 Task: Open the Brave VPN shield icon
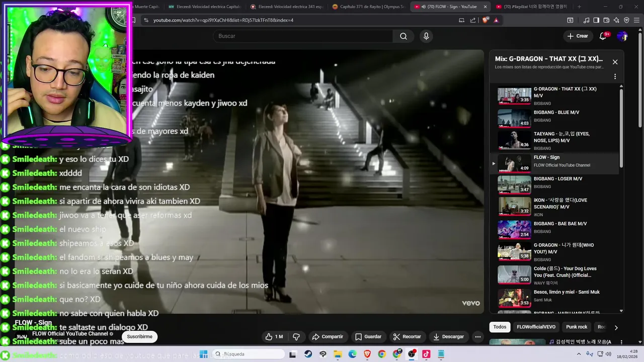click(x=626, y=20)
